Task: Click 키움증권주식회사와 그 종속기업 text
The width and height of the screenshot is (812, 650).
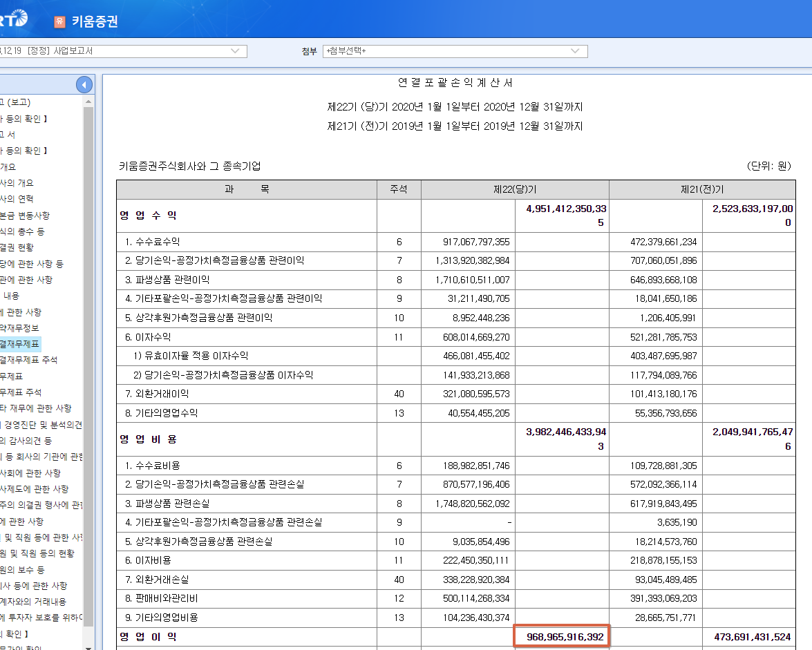Action: [x=189, y=166]
